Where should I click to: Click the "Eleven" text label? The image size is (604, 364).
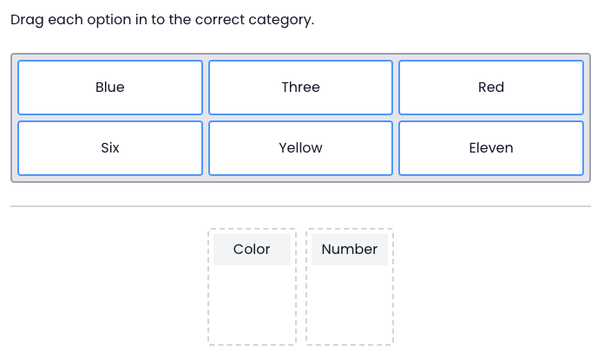point(491,148)
